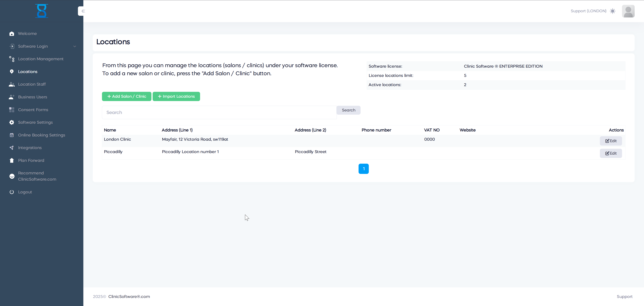644x306 pixels.
Task: Click the Online Booking Settings calendar icon
Action: [x=12, y=135]
